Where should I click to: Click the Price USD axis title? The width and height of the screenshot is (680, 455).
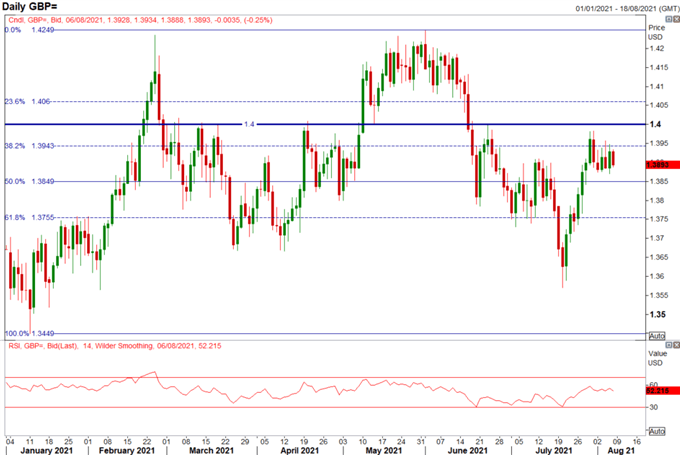[x=656, y=32]
